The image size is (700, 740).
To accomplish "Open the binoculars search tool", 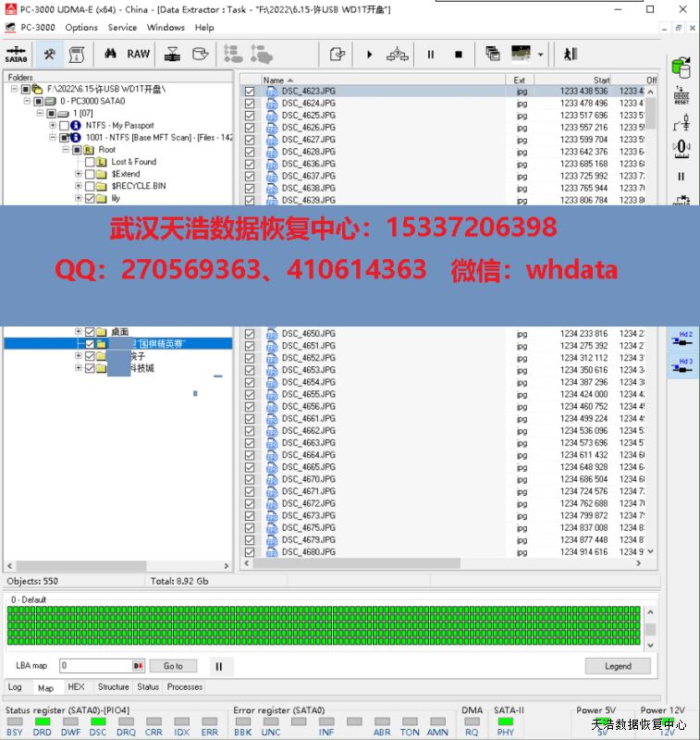I will [109, 55].
